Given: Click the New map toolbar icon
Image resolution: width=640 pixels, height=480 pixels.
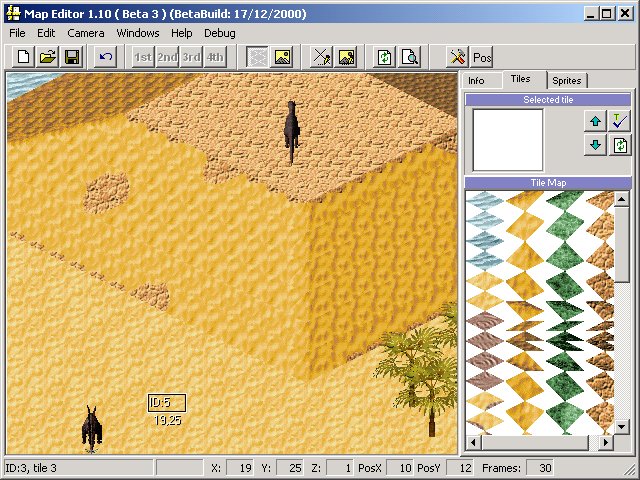Looking at the screenshot, I should tap(23, 57).
